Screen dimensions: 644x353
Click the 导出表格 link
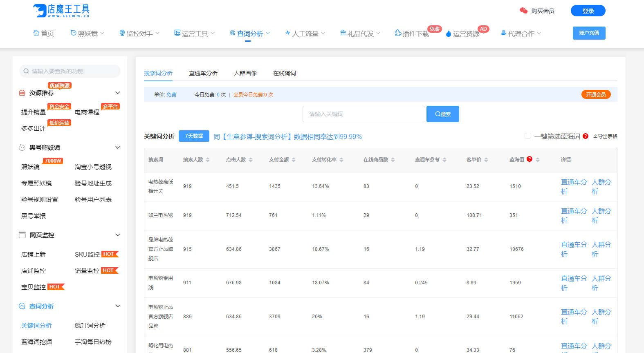coord(606,136)
